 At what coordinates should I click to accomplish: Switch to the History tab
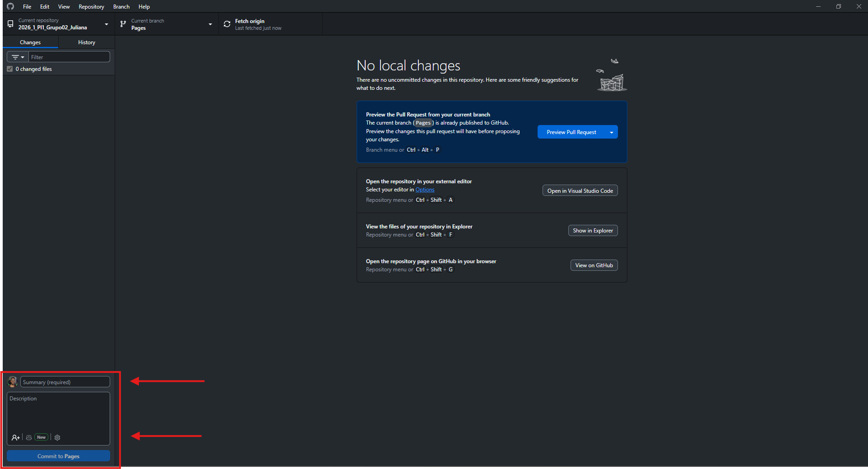tap(87, 42)
